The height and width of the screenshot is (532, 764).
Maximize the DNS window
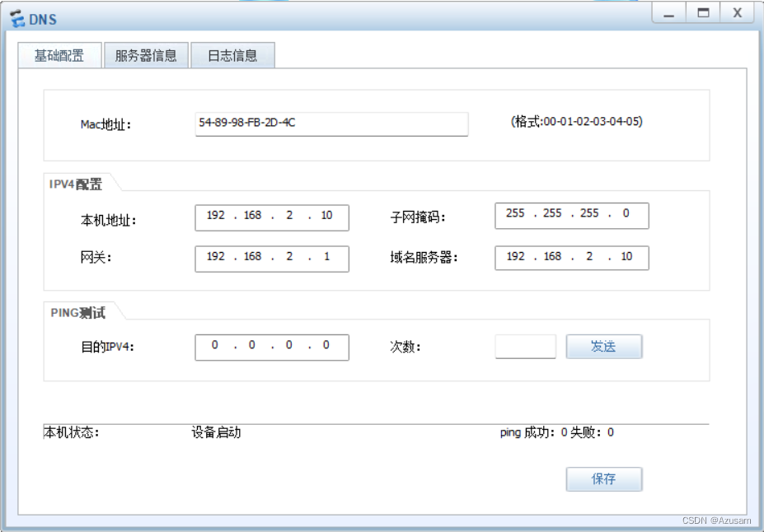(x=703, y=13)
